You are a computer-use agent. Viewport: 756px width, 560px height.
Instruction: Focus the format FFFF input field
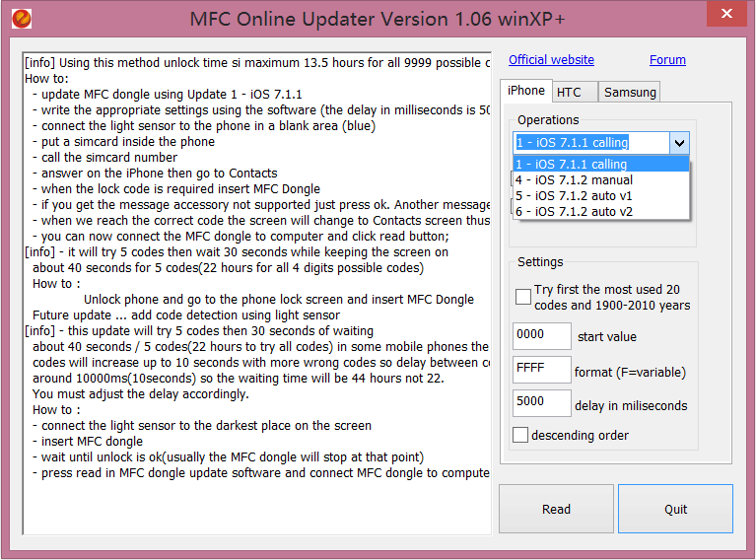click(x=541, y=371)
